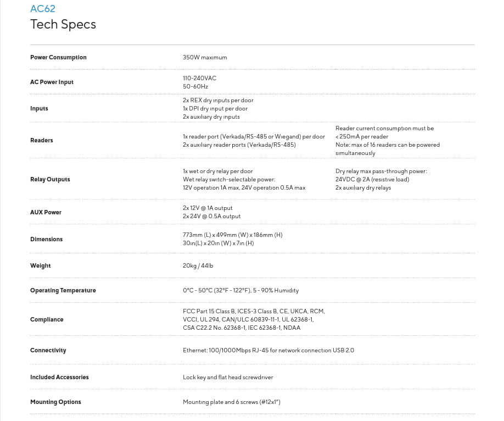This screenshot has width=504, height=421.
Task: Click the Connectivity Ethernet description
Action: (268, 350)
